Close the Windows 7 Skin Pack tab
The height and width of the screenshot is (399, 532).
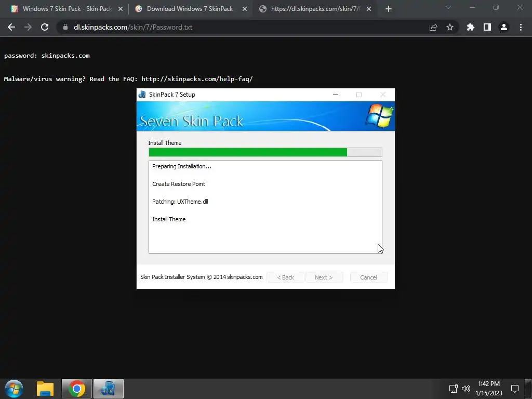[121, 9]
